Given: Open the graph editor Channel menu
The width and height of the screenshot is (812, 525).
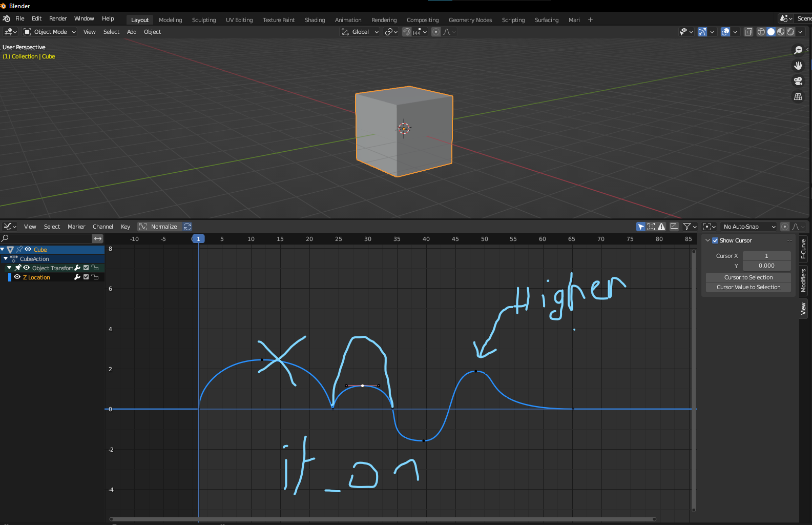Looking at the screenshot, I should (x=102, y=227).
